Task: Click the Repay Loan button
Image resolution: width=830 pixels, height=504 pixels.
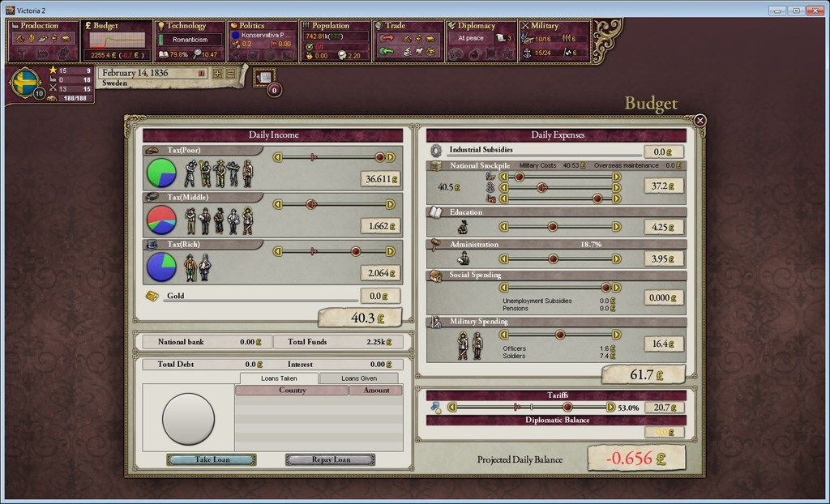Action: pyautogui.click(x=331, y=459)
